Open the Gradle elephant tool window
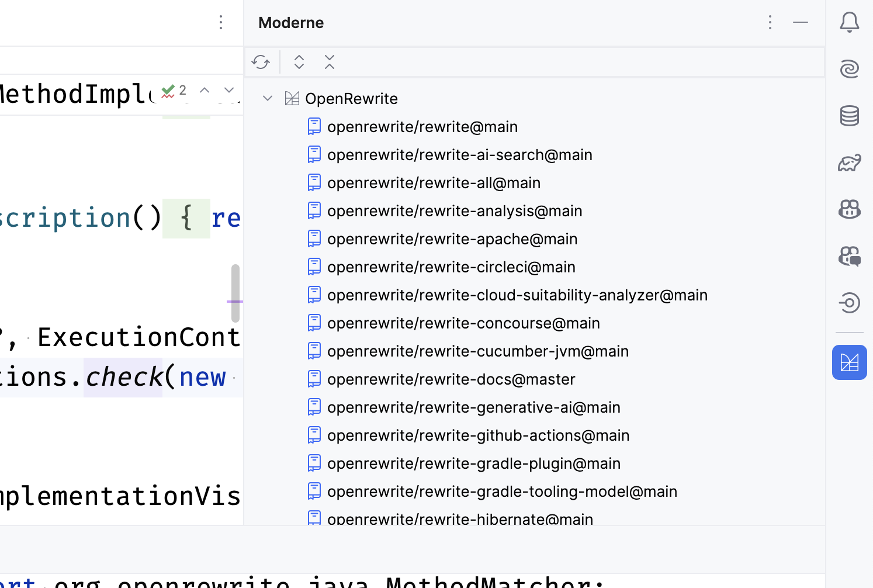Viewport: 873px width, 588px height. pyautogui.click(x=850, y=162)
